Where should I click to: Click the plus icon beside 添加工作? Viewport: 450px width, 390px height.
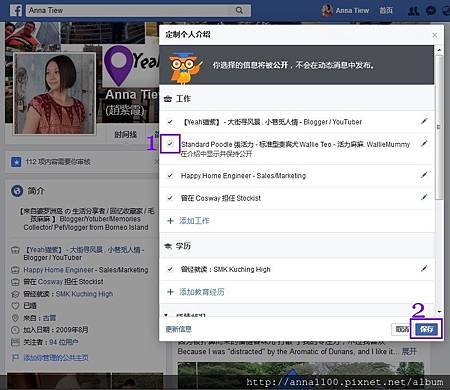170,221
